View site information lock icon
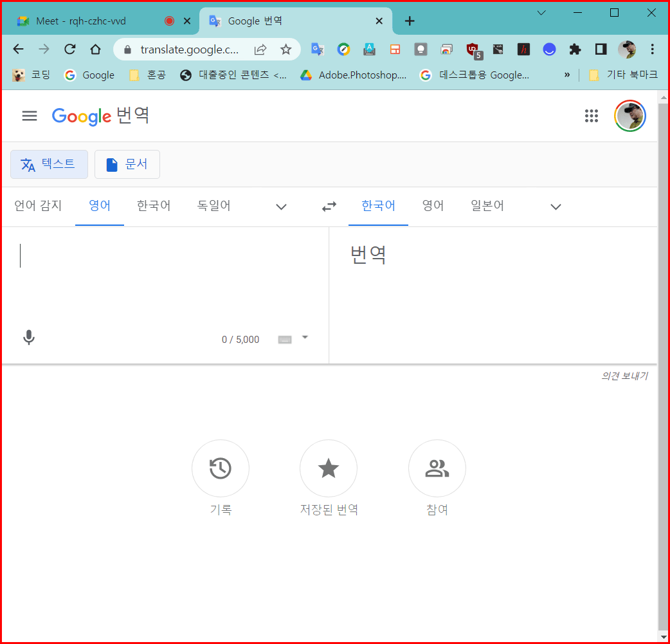 [x=127, y=50]
